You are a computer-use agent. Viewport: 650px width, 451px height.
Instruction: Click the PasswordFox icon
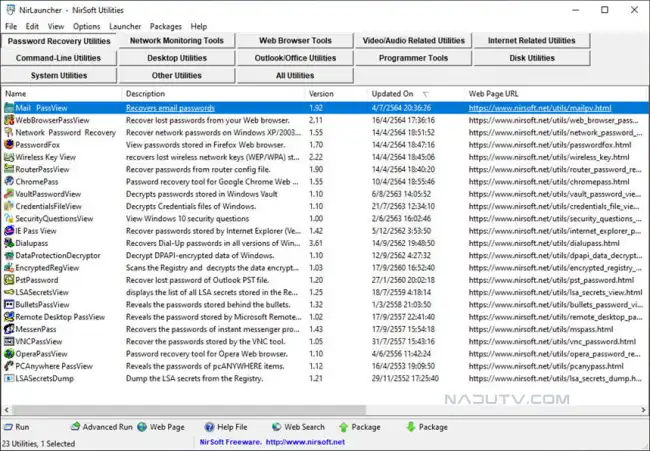click(x=9, y=145)
